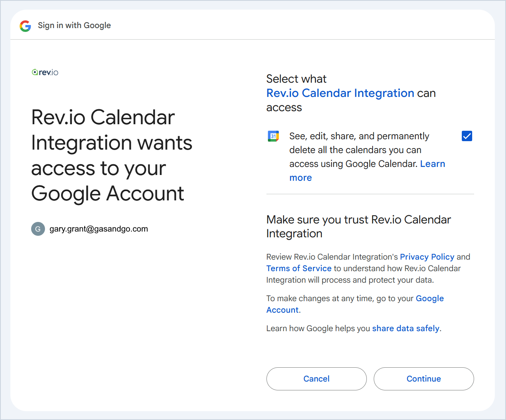Click the "Select what" heading text

(296, 79)
